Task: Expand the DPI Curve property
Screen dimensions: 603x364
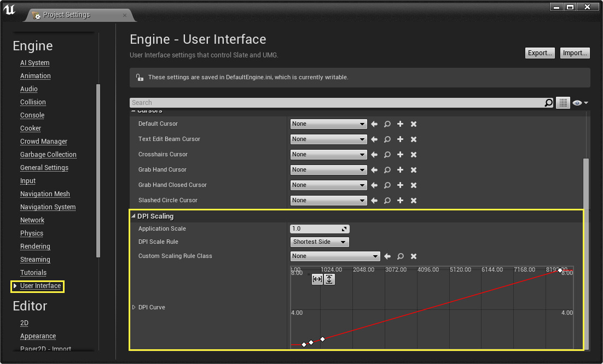Action: [134, 307]
